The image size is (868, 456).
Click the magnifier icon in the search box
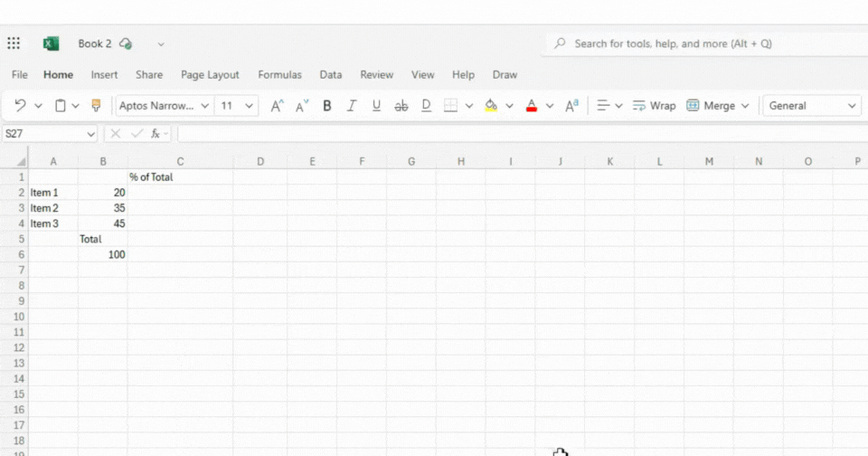(x=561, y=43)
